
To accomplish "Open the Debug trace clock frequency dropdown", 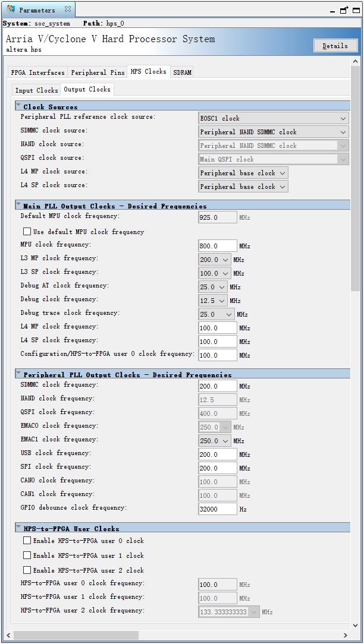I will click(x=216, y=314).
